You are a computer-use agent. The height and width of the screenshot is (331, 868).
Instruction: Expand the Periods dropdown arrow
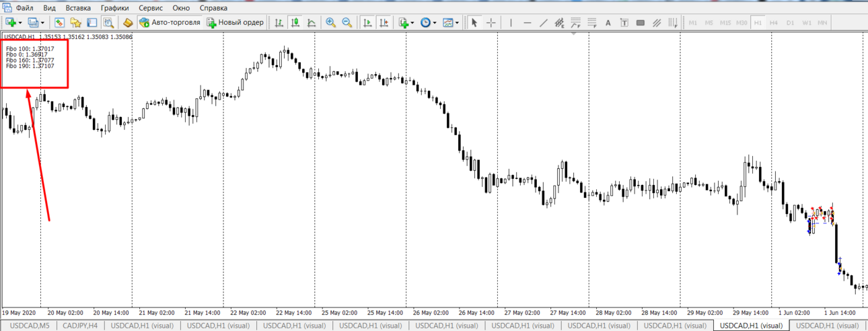coord(435,23)
